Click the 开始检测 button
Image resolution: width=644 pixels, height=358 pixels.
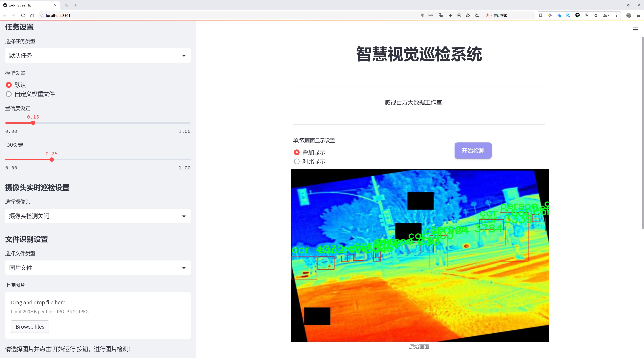click(473, 150)
